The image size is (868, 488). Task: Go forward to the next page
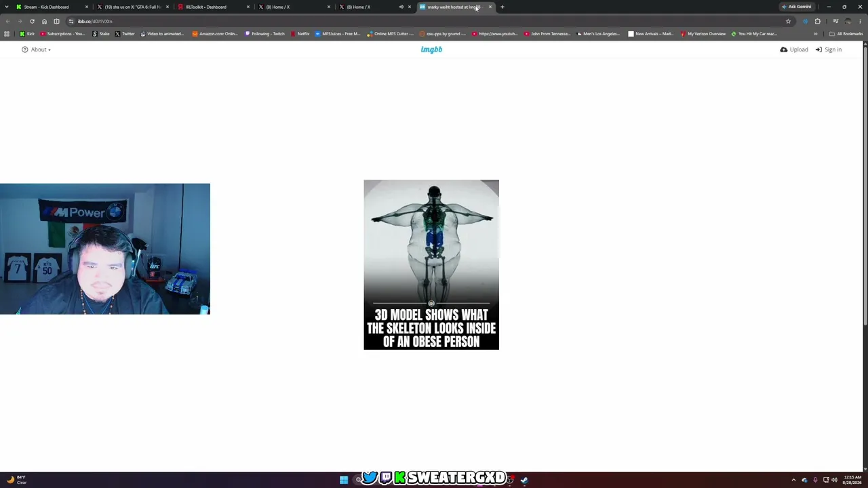[x=20, y=21]
